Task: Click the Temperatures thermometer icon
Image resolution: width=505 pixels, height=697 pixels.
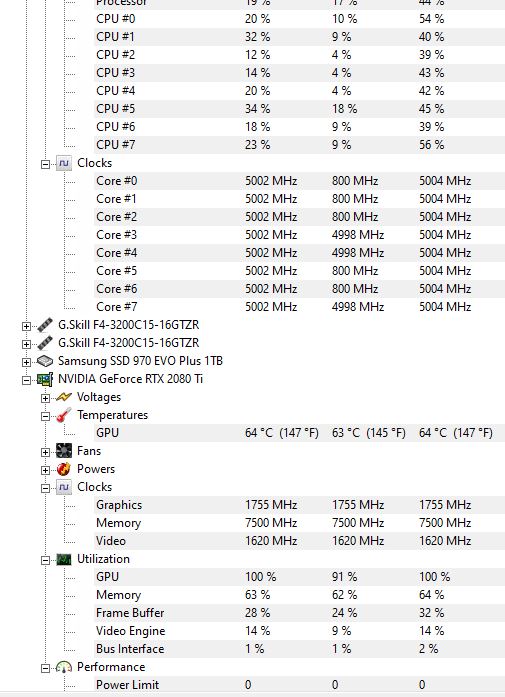Action: tap(64, 415)
